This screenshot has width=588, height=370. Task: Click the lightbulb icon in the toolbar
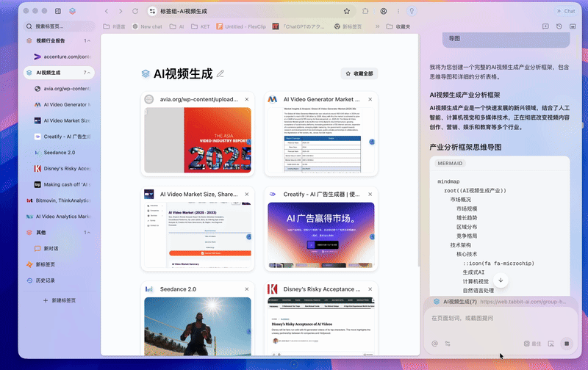coord(412,11)
